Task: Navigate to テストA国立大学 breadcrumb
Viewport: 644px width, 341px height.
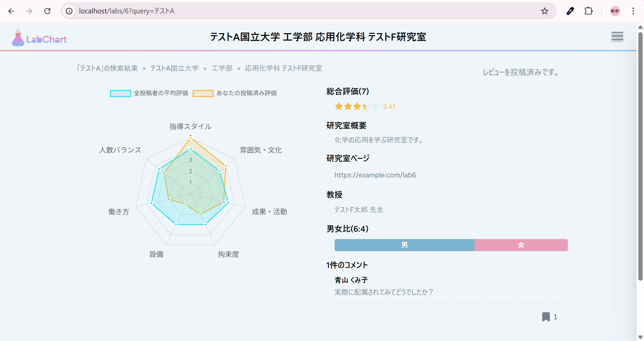Action: (175, 68)
